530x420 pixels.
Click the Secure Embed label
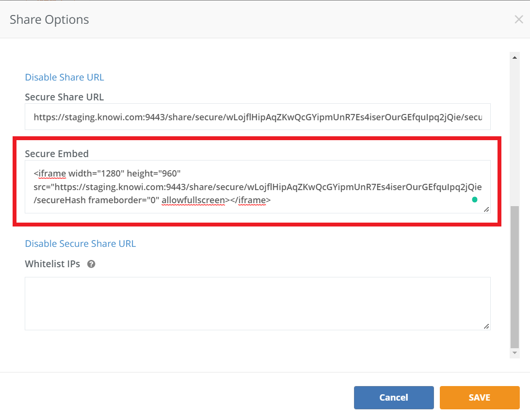point(57,154)
